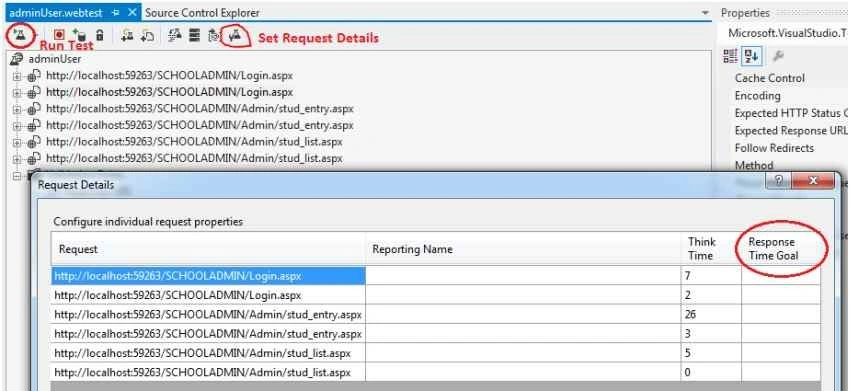Screen dimensions: 850x391
Task: Select the Follow Redirects property
Action: coord(774,148)
